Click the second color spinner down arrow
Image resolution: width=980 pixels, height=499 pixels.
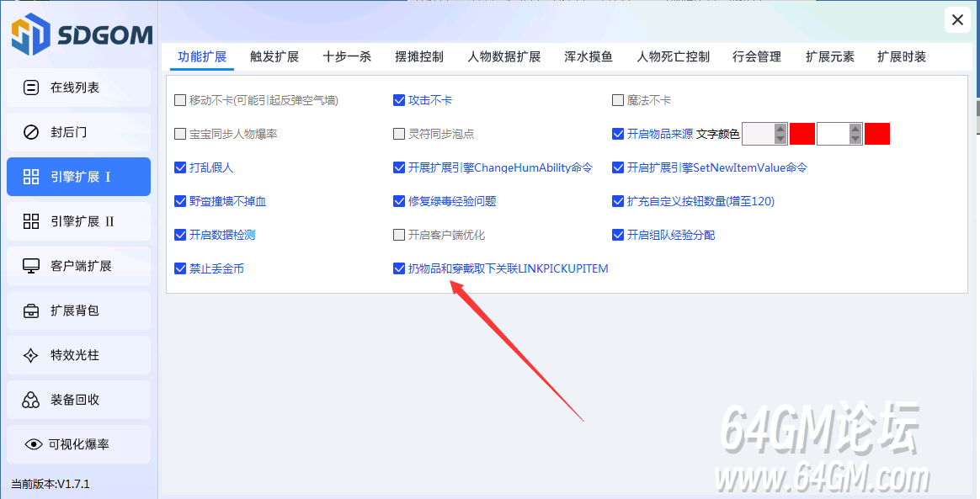[x=855, y=138]
